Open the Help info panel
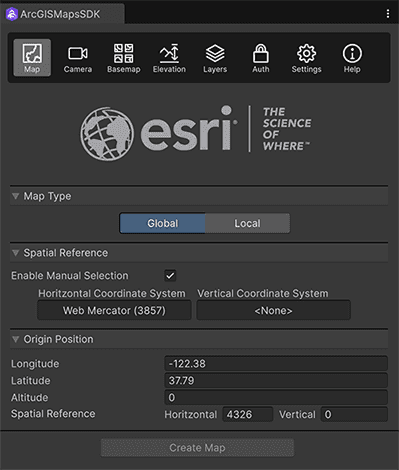Screen dimensions: 399x470 352,58
